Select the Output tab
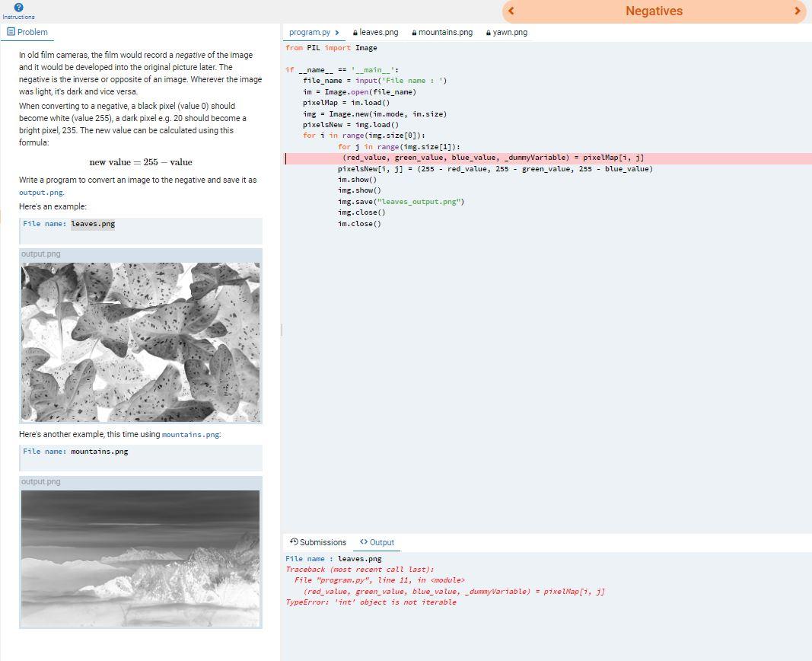The height and width of the screenshot is (661, 812). 381,542
